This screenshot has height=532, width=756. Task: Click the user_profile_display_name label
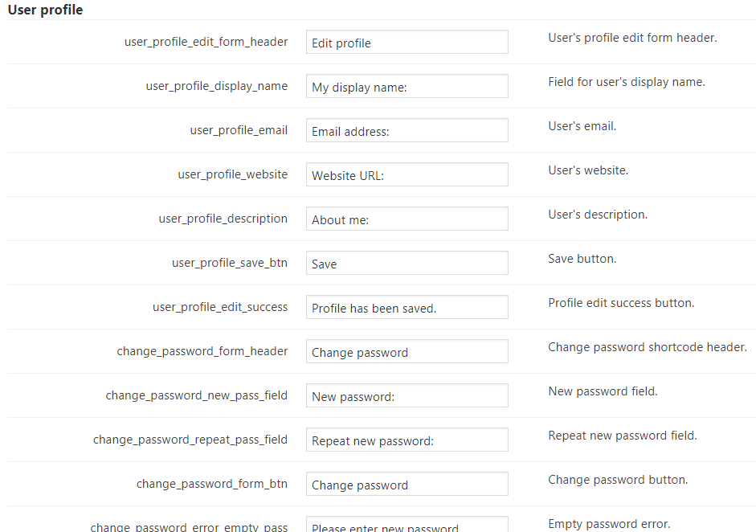click(x=216, y=86)
